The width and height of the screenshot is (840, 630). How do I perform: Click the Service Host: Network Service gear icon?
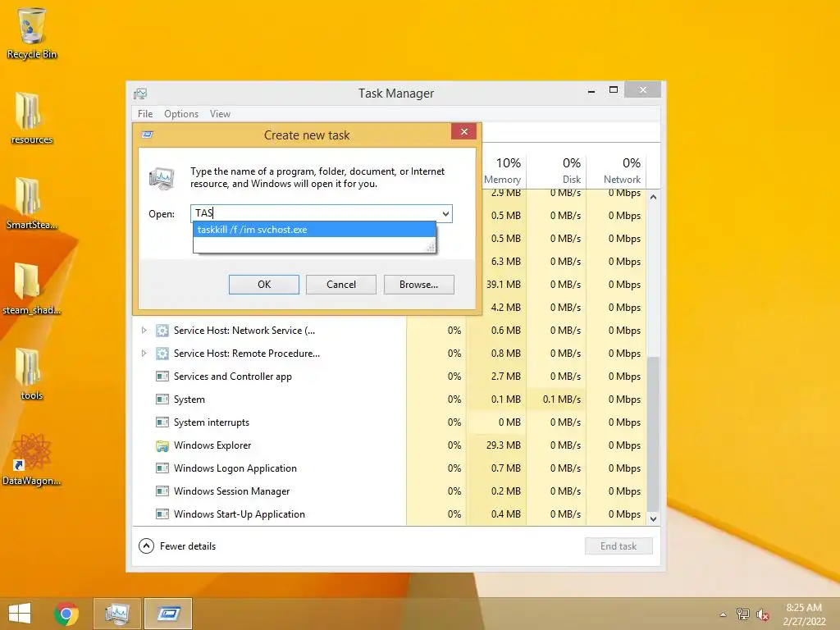click(162, 331)
